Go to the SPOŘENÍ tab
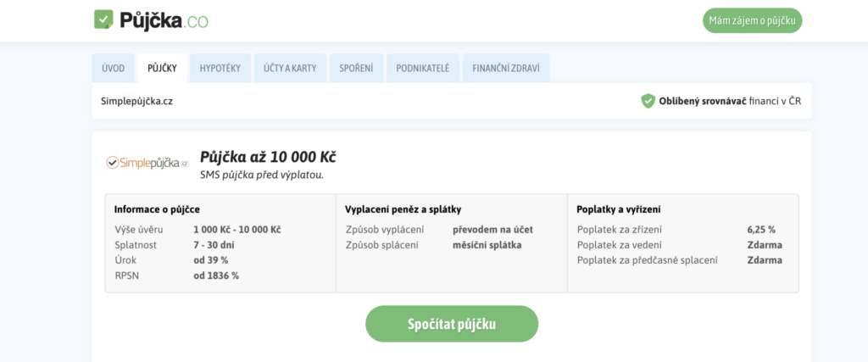 pyautogui.click(x=356, y=69)
